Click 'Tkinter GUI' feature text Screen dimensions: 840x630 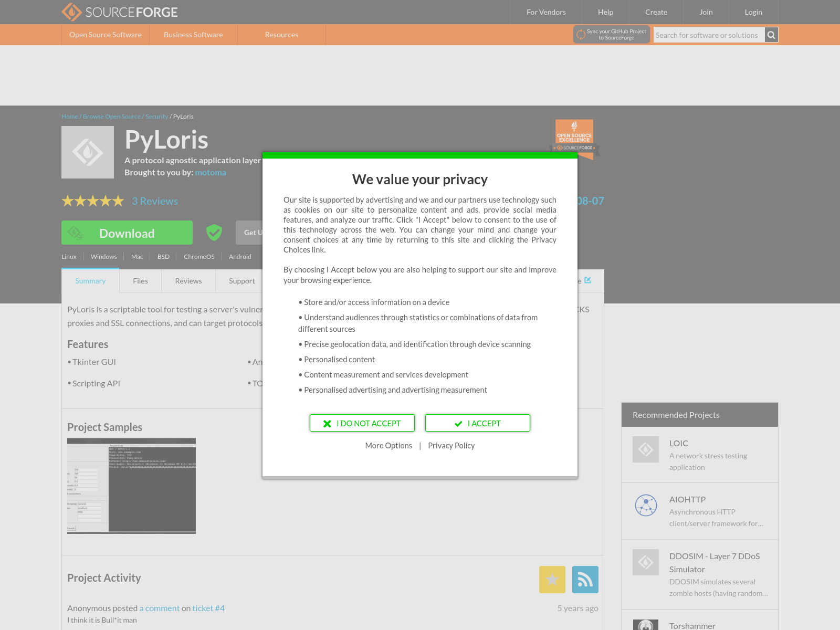94,362
